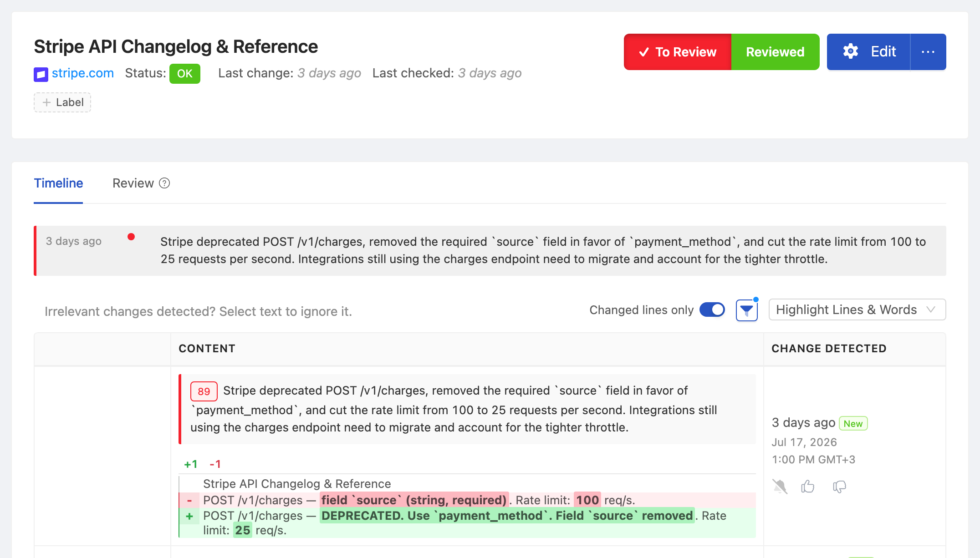Click the highlighted 25 rate limit value
Image resolution: width=980 pixels, height=558 pixels.
click(242, 530)
